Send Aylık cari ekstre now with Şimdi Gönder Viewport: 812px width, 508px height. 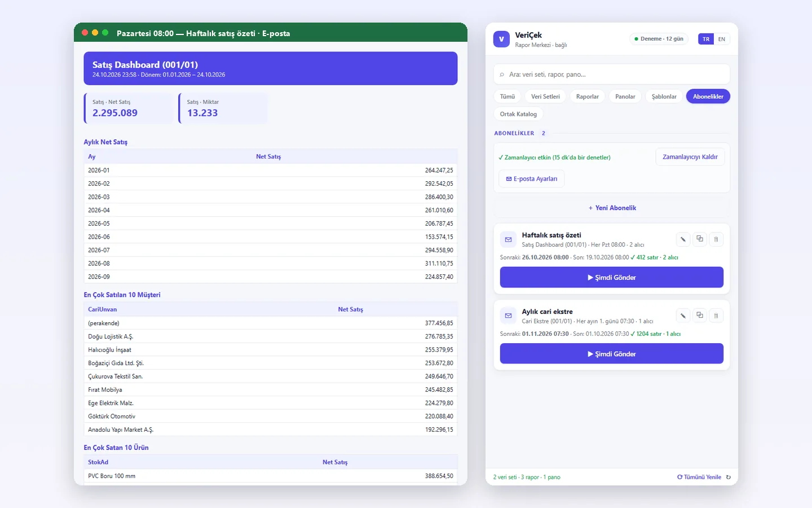(612, 354)
